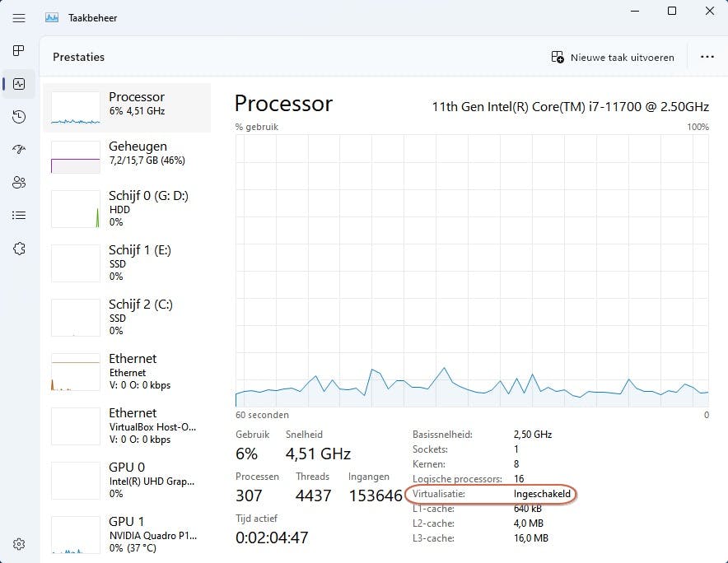
Task: Select Geheugen in the performance list
Action: pyautogui.click(x=127, y=156)
